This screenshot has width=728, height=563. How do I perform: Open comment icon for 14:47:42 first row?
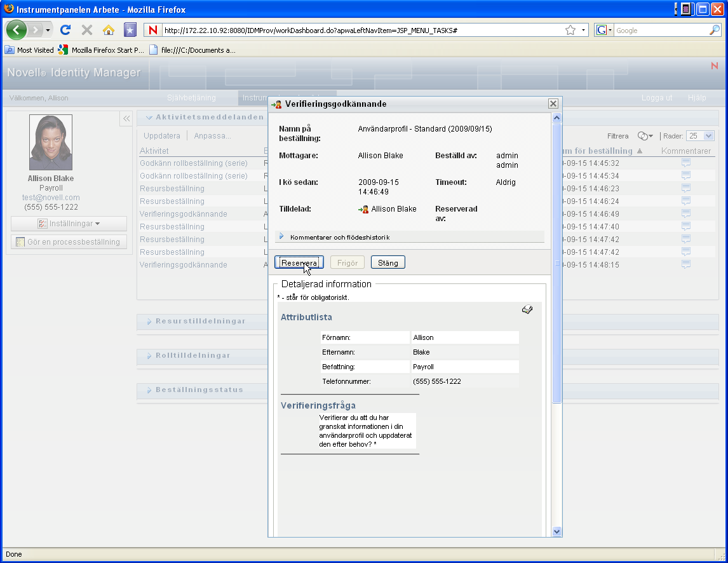point(685,239)
